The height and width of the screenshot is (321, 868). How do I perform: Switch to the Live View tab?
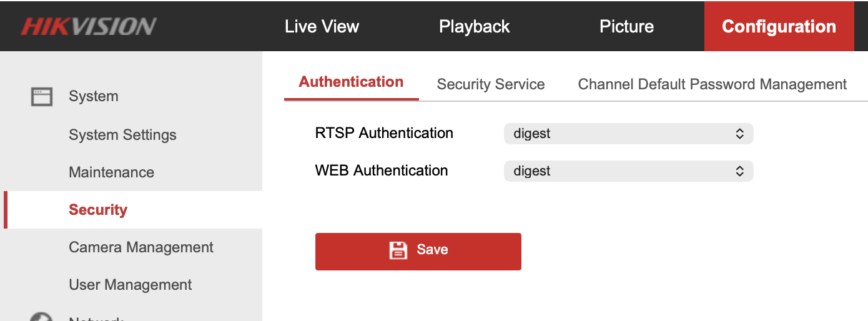(322, 26)
